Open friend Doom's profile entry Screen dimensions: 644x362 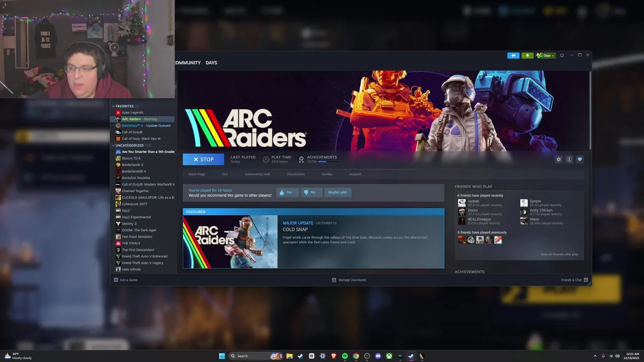pyautogui.click(x=480, y=212)
